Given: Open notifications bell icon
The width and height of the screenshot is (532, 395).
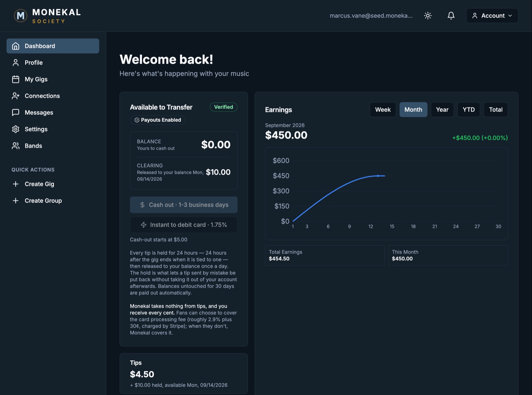Looking at the screenshot, I should pyautogui.click(x=451, y=16).
